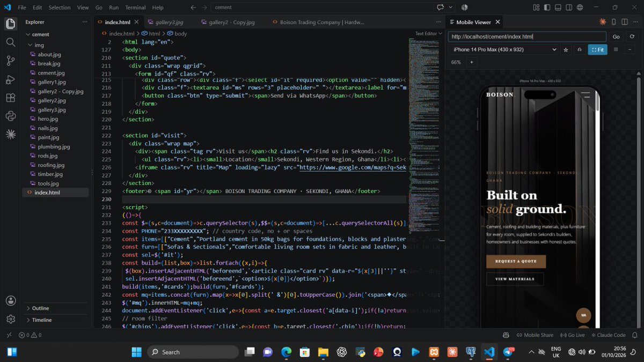
Task: Open the Accounts menu icon
Action: [x=10, y=301]
